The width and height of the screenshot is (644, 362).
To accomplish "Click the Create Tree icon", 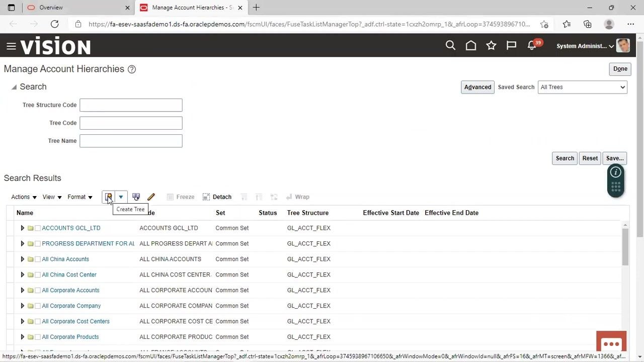I will [x=108, y=197].
